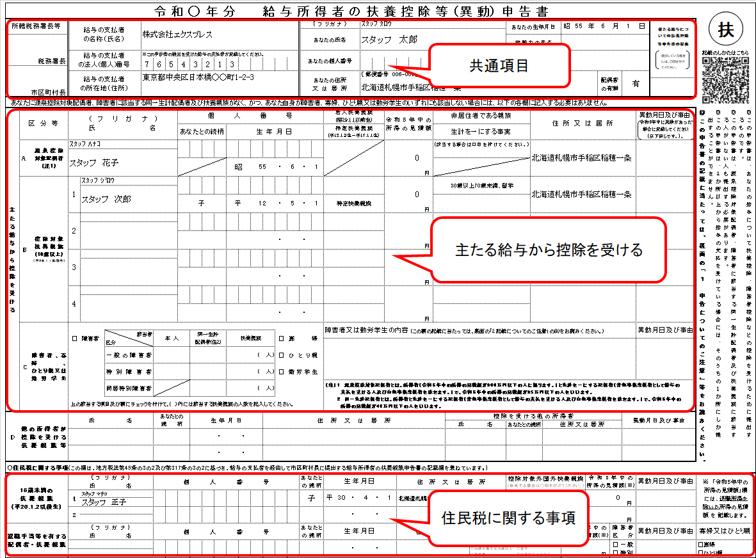This screenshot has height=558, width=756.
Task: Click the under-16 dependent name スタッフ 正子
Action: coord(104,502)
